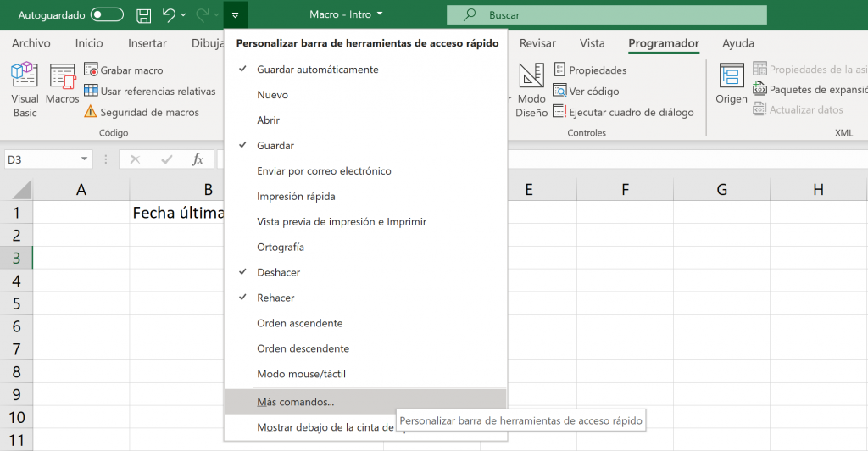This screenshot has height=451, width=868.
Task: Close the quick access toolbar customize dropdown
Action: (x=236, y=15)
